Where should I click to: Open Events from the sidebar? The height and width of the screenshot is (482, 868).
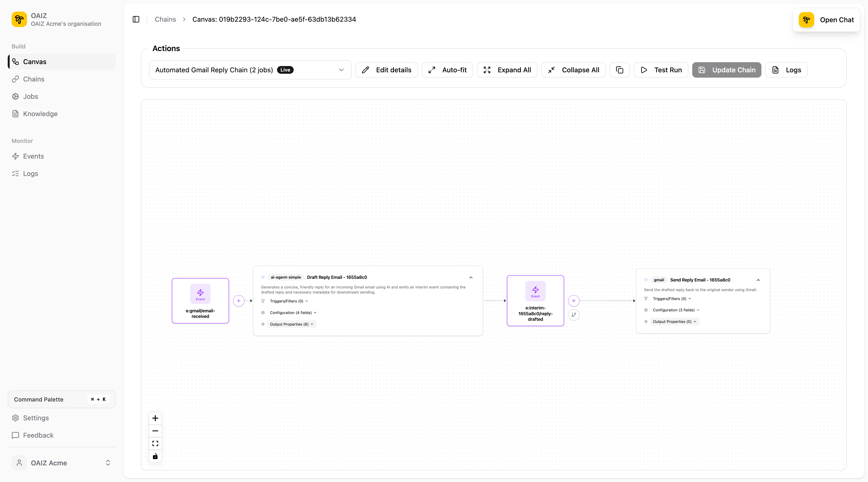point(33,156)
